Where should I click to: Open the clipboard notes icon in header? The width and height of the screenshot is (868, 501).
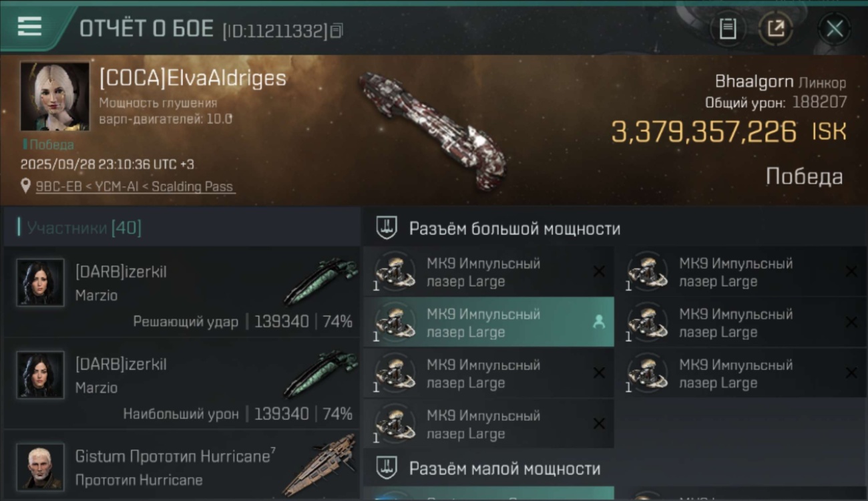tap(728, 29)
